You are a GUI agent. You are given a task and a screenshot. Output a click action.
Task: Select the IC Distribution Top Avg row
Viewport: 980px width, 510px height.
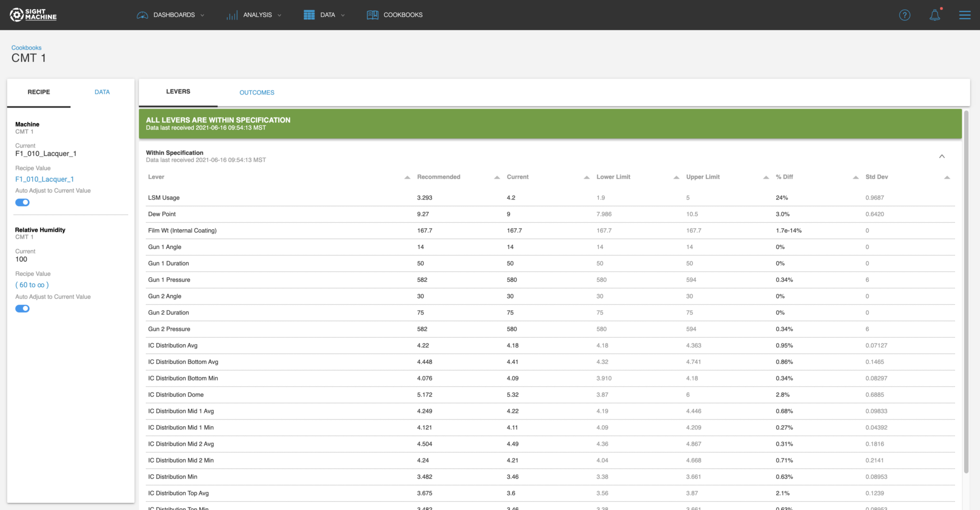550,494
